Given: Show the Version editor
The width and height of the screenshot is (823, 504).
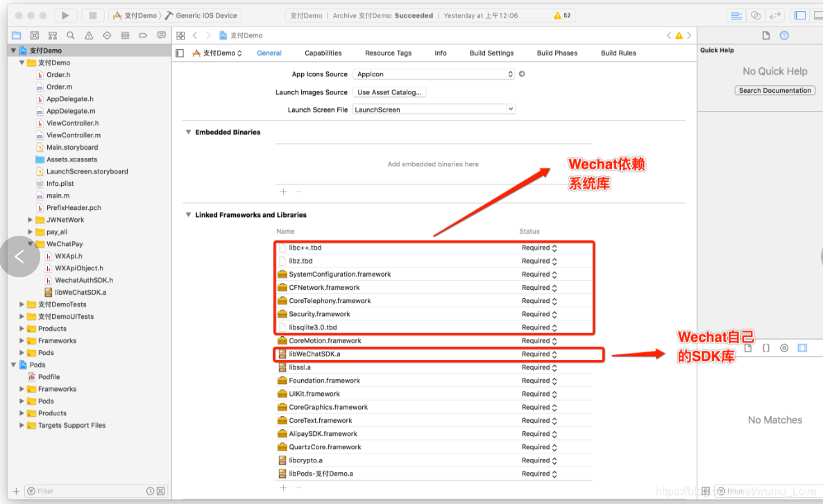Looking at the screenshot, I should pyautogui.click(x=775, y=15).
